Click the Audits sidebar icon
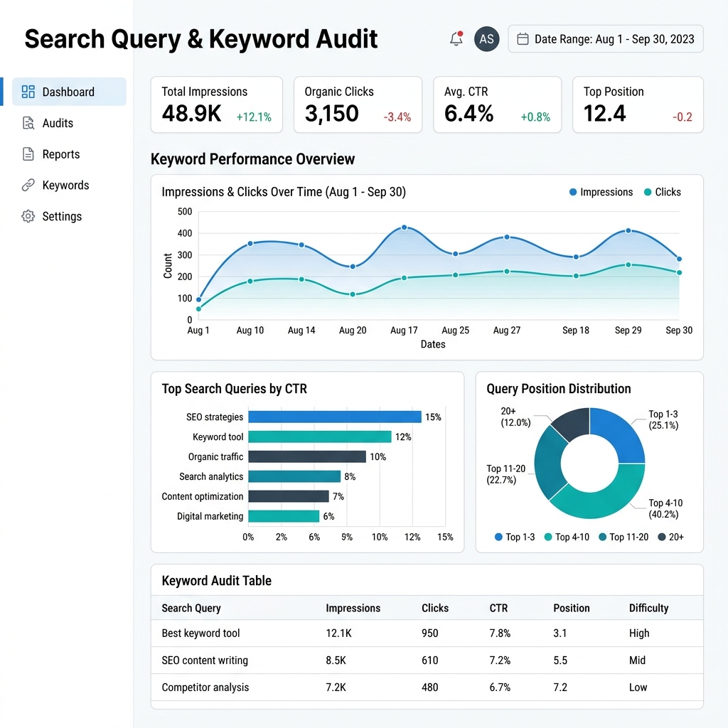Screen dimensions: 728x728 point(28,123)
